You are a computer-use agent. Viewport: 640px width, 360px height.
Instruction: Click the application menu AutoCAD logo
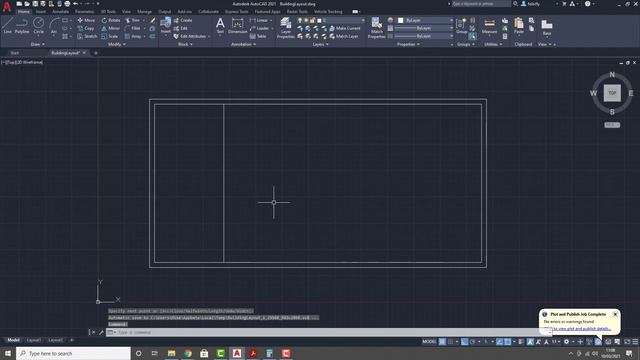click(x=7, y=7)
